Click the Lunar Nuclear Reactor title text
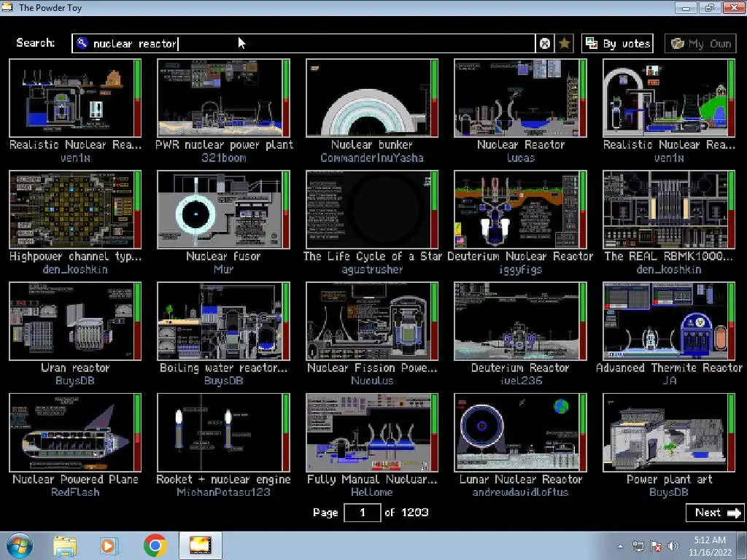Screen dimensions: 747x560 point(520,479)
